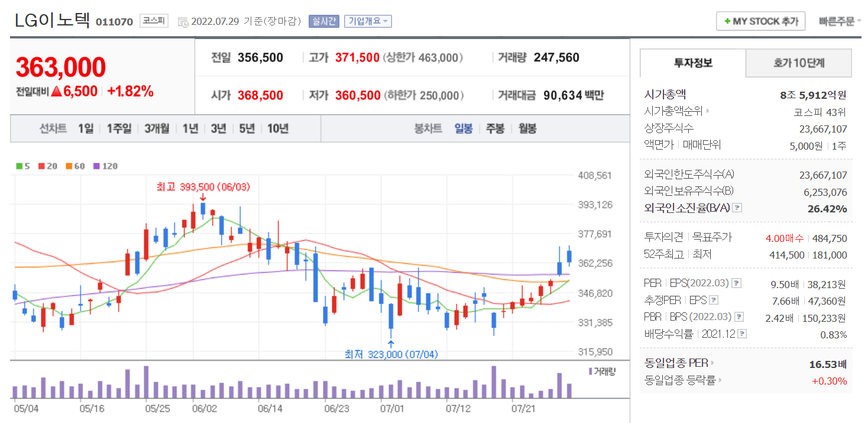Viewport: 868px width, 423px height.
Task: Click the red 20-day average legend marker
Action: coord(41,166)
